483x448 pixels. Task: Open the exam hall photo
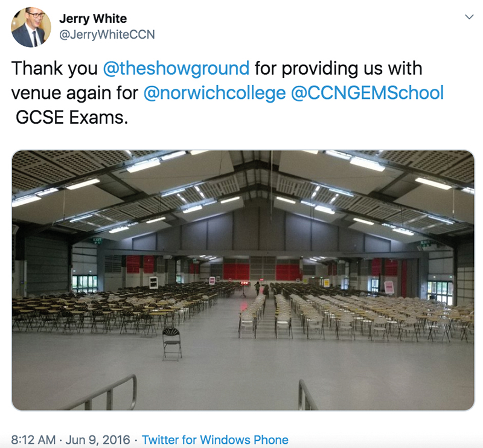point(243,280)
